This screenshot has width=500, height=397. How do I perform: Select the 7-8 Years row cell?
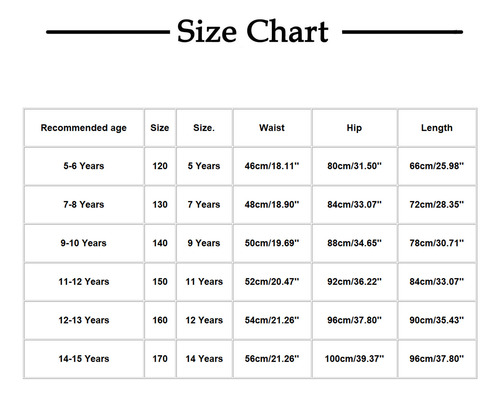[x=84, y=204]
